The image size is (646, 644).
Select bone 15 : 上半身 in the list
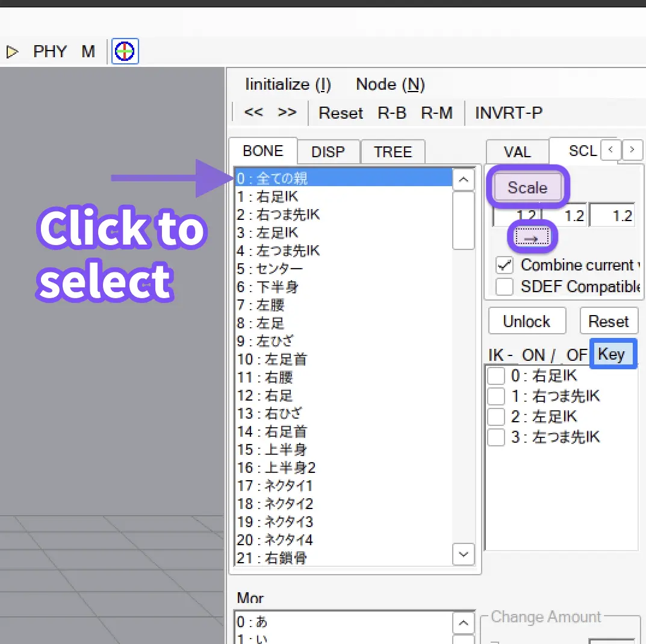pos(343,449)
